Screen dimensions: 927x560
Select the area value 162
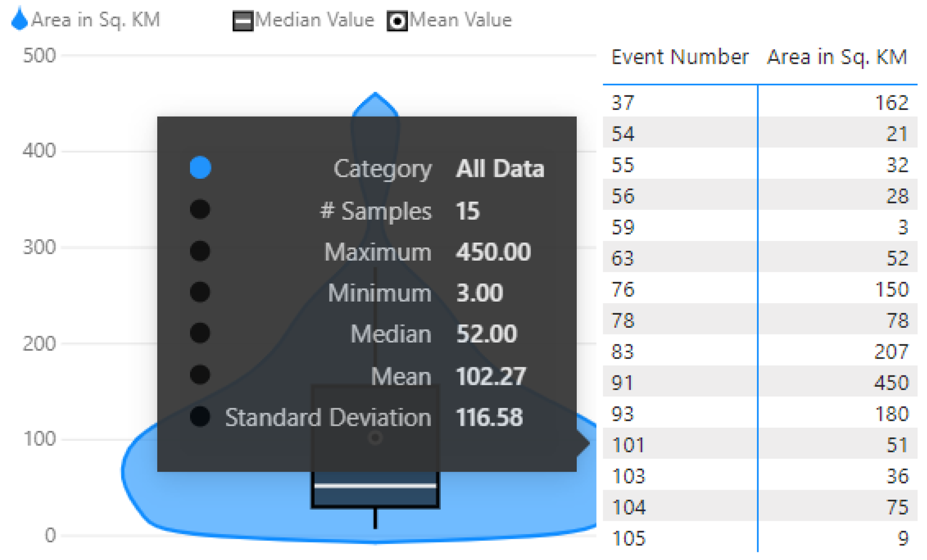891,103
